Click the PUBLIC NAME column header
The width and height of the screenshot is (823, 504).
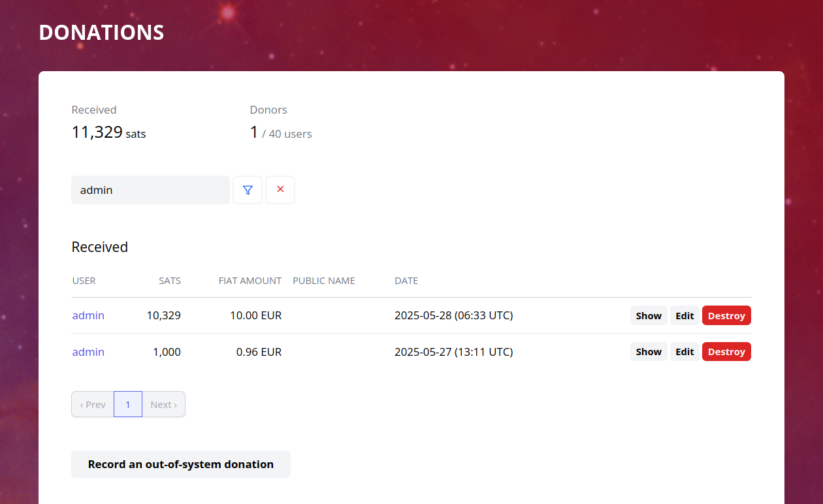click(324, 281)
